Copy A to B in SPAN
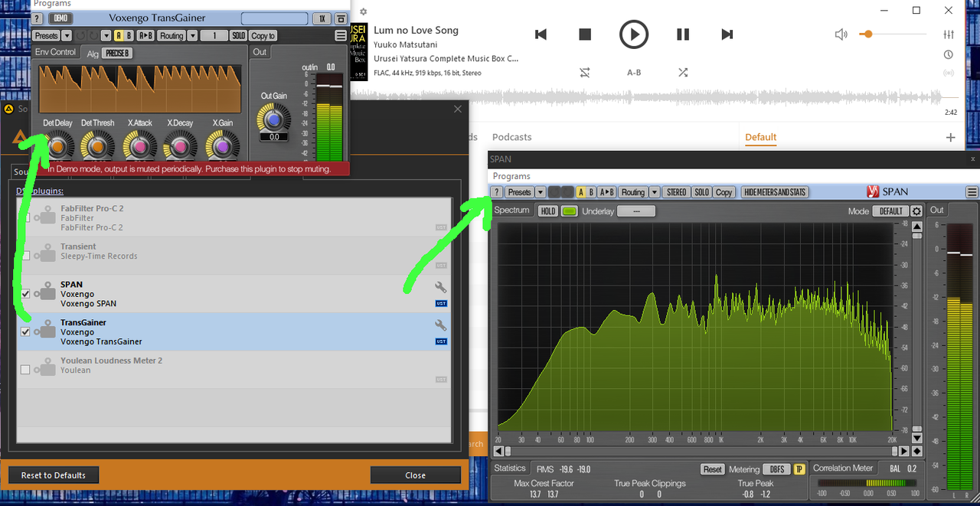 click(606, 192)
